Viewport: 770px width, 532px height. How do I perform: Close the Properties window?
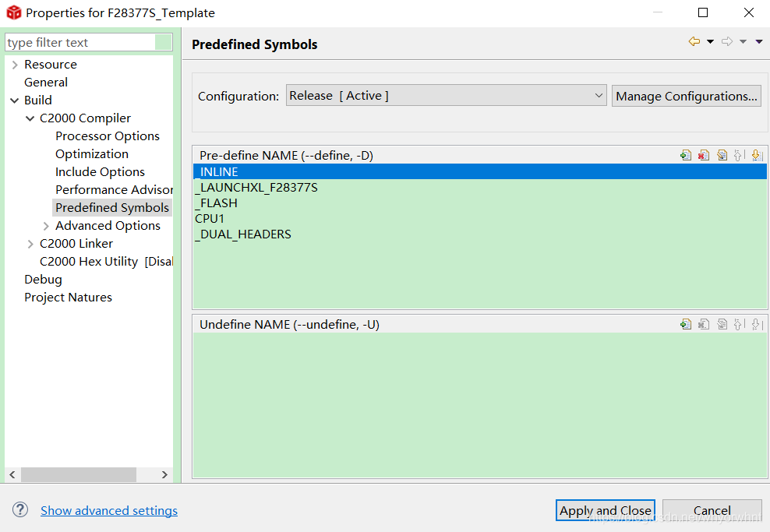pyautogui.click(x=748, y=12)
